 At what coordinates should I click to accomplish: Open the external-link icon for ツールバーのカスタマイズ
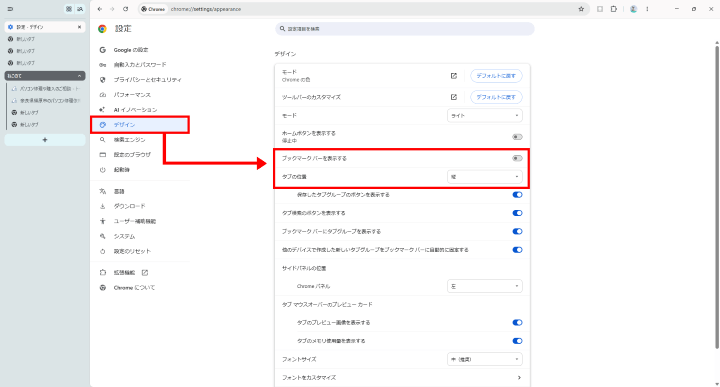(x=454, y=97)
